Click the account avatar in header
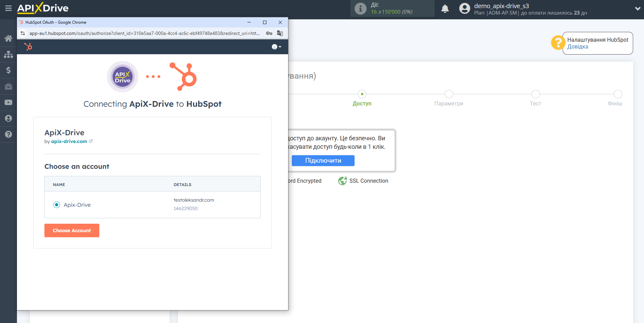Screen dimensions: 644x323 coord(465,8)
